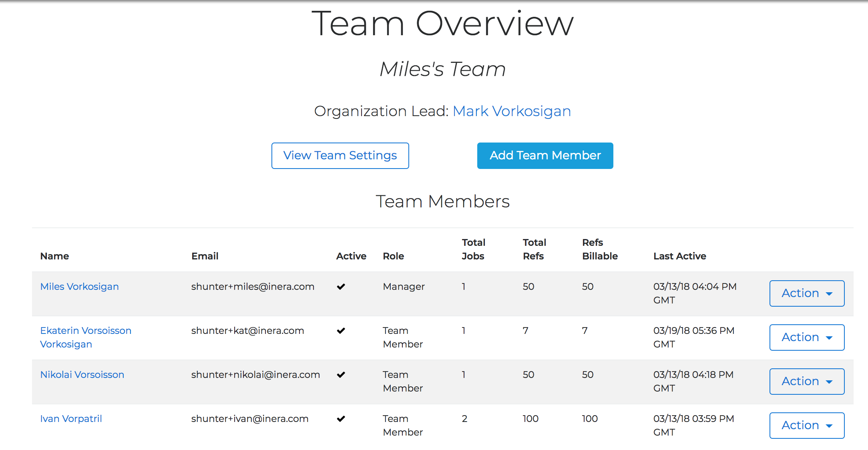
Task: Open Miles Vorkosigan's profile link
Action: point(80,287)
